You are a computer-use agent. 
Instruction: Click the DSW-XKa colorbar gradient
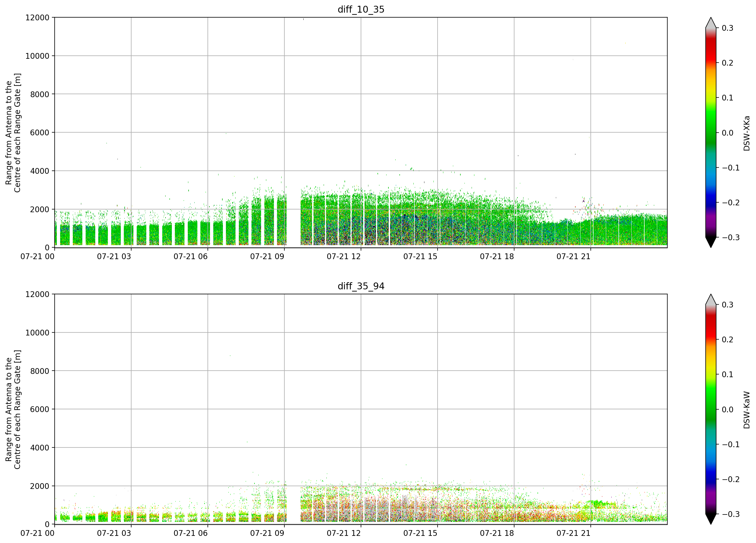coord(711,133)
